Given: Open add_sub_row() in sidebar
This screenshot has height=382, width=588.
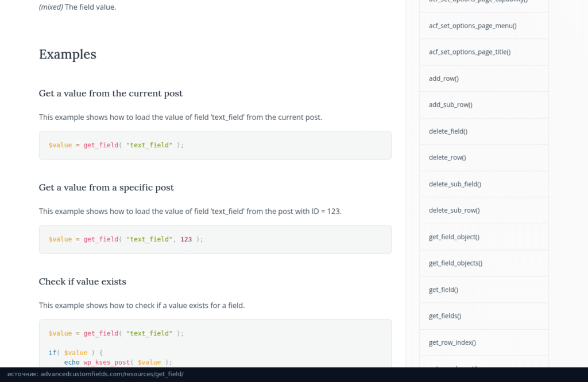Looking at the screenshot, I should point(450,105).
